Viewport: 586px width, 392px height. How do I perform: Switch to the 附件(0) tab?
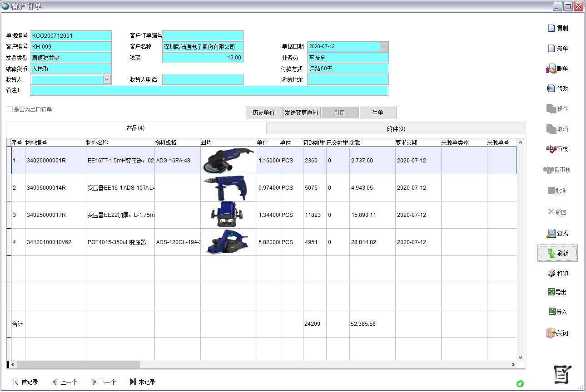396,129
